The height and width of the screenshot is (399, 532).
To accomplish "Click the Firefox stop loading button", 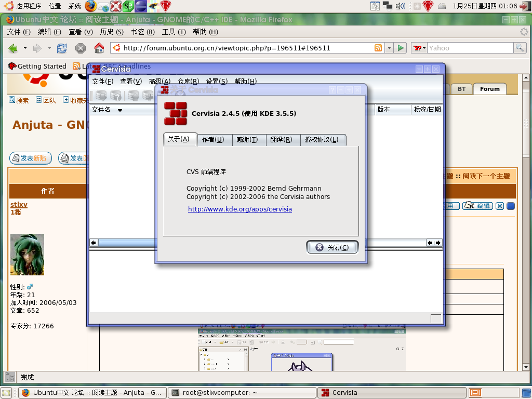I will click(x=81, y=48).
